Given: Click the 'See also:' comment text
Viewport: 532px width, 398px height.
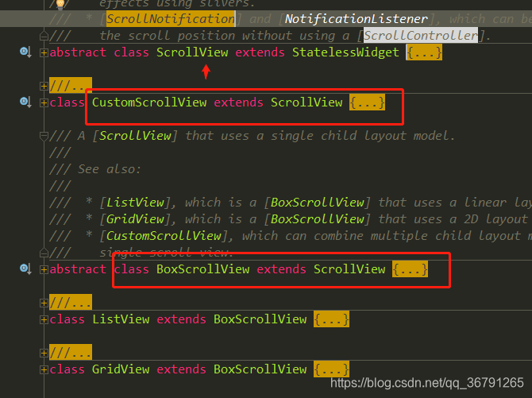Looking at the screenshot, I should (110, 169).
